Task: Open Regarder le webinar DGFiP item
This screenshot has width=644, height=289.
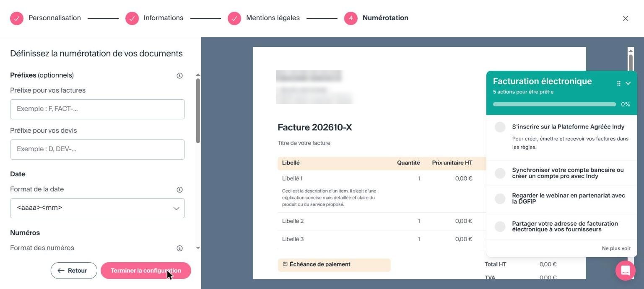Action: [x=569, y=199]
